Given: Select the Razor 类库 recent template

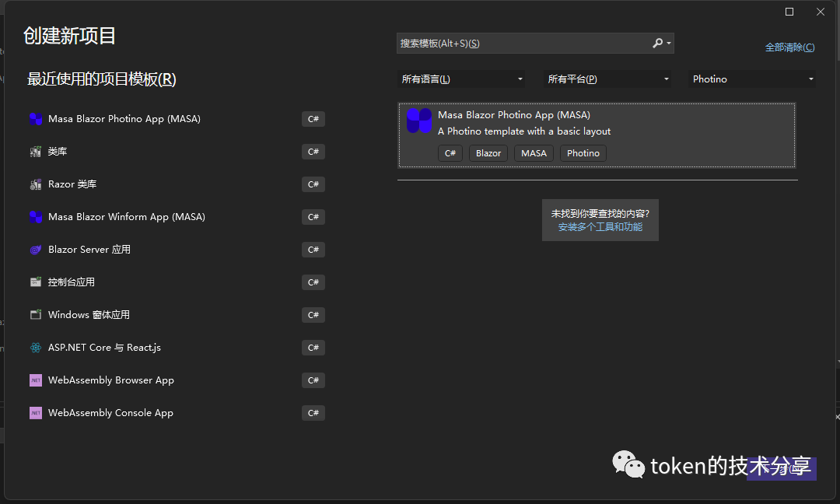Looking at the screenshot, I should (x=177, y=184).
